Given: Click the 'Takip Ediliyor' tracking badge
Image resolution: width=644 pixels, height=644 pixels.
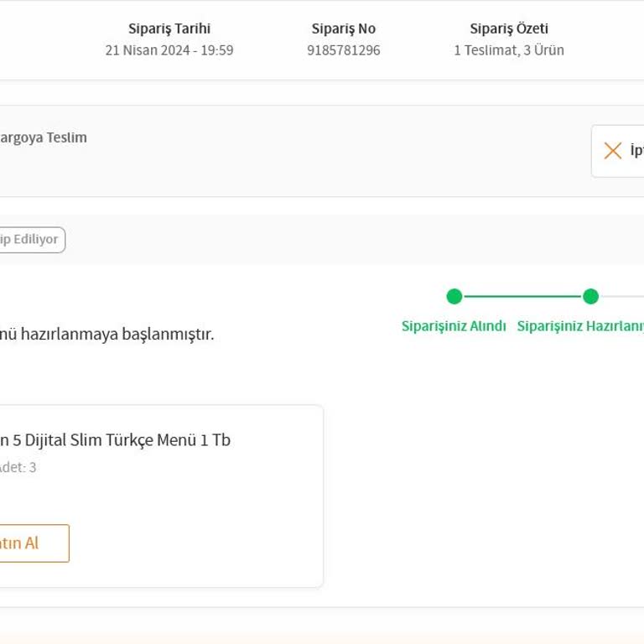Looking at the screenshot, I should (33, 240).
